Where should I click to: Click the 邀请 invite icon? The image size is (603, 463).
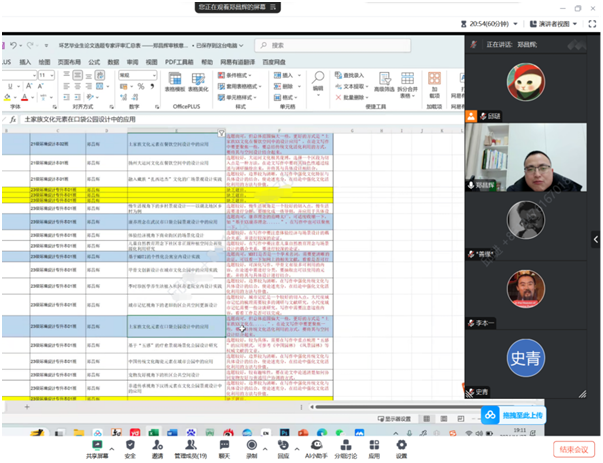click(x=157, y=449)
